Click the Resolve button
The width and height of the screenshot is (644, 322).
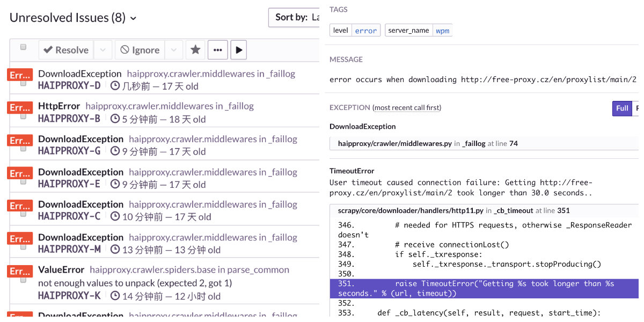(x=66, y=50)
